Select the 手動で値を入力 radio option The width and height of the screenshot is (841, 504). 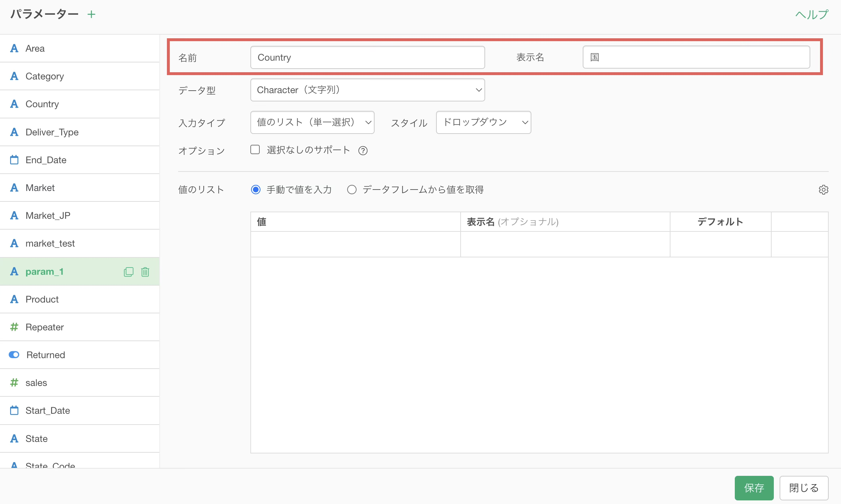[x=256, y=190]
